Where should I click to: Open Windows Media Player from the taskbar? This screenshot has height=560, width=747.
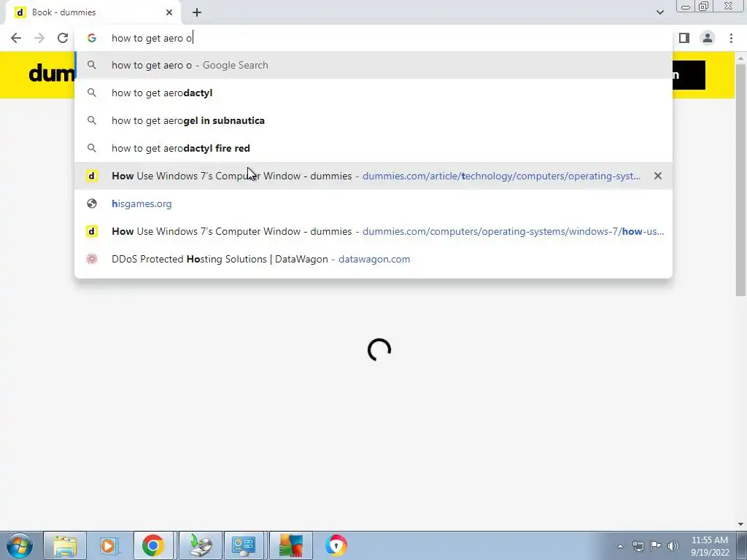pyautogui.click(x=108, y=545)
